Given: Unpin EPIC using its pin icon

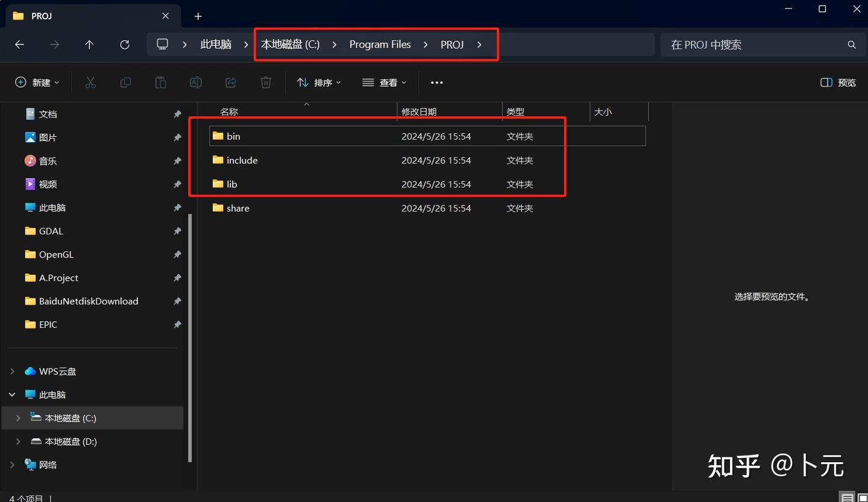Looking at the screenshot, I should pos(177,325).
